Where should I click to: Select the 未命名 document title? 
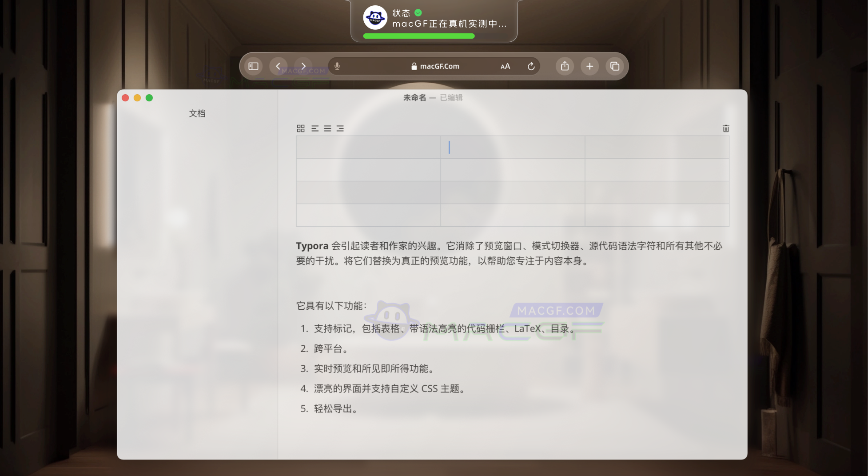414,97
